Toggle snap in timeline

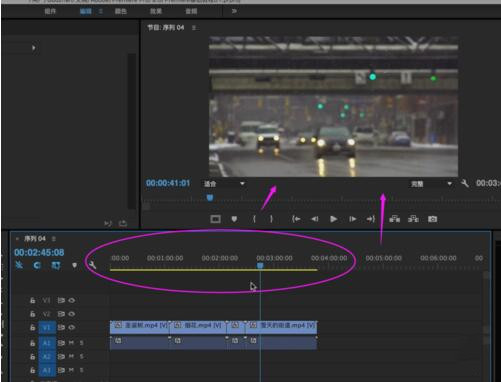[37, 265]
